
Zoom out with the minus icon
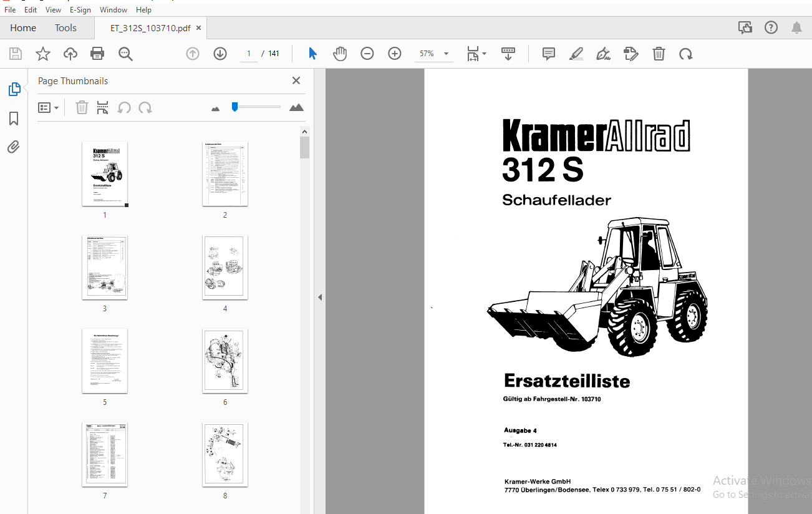point(367,54)
